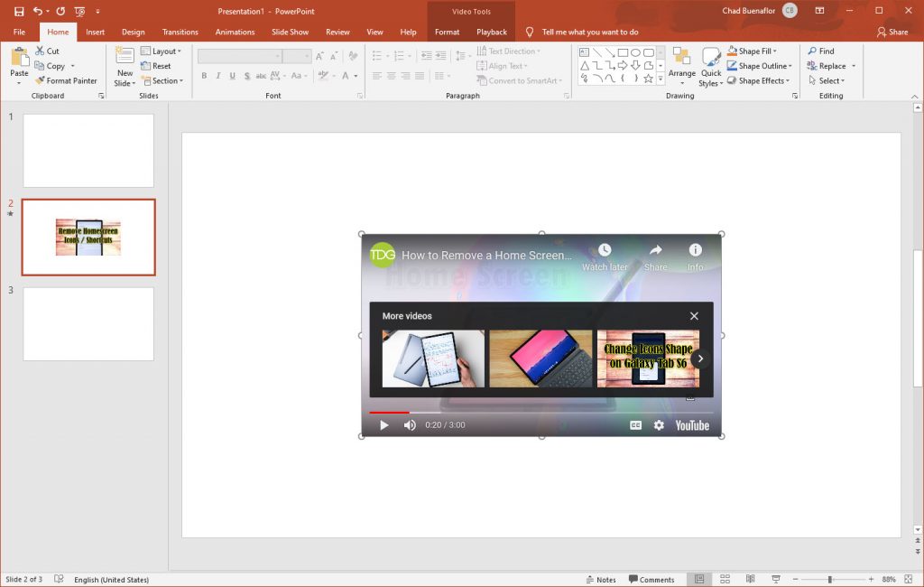924x587 pixels.
Task: Click the Redo icon
Action: pyautogui.click(x=60, y=11)
